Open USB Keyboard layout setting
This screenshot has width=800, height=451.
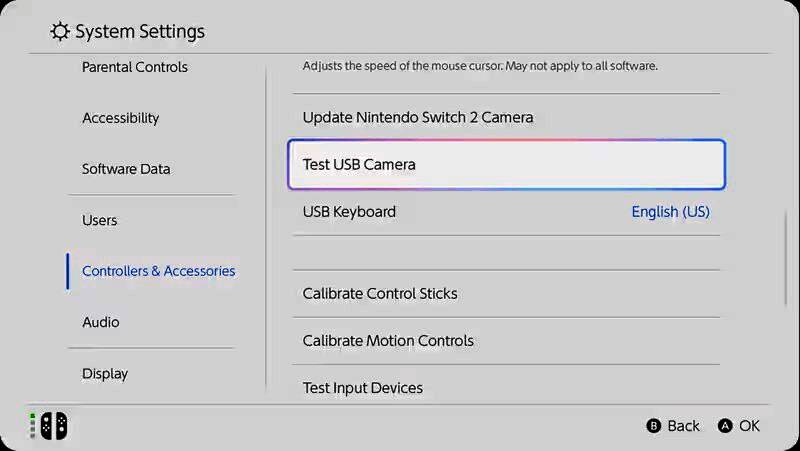coord(350,212)
